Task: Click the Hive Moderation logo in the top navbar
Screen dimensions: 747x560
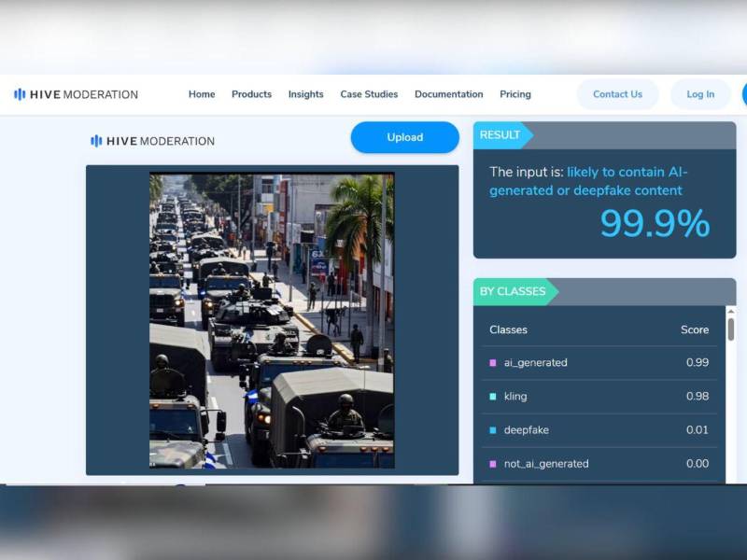Action: pyautogui.click(x=76, y=94)
